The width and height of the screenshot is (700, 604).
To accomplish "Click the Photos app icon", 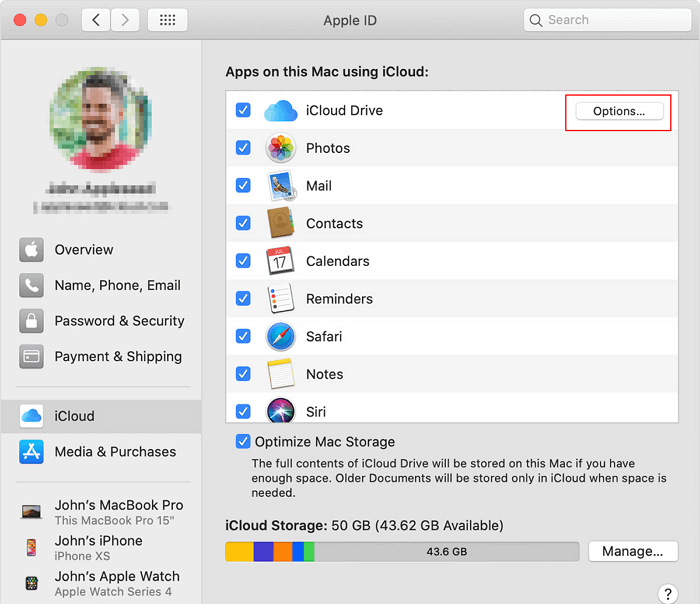I will [x=281, y=148].
